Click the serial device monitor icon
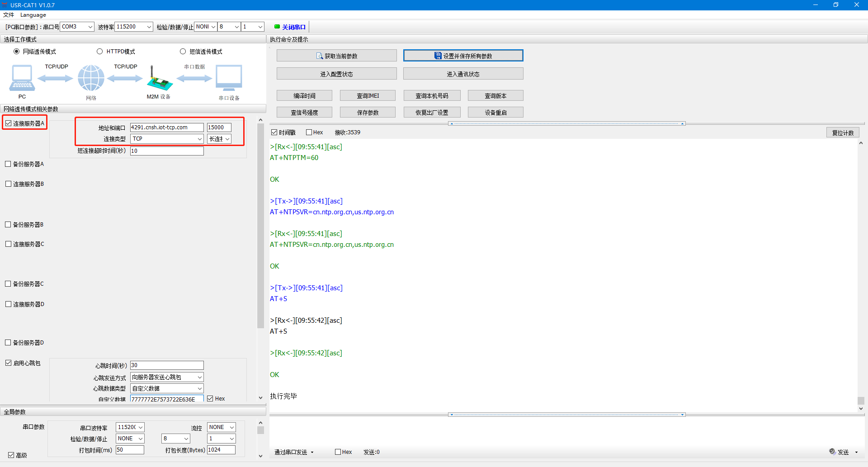Image resolution: width=868 pixels, height=467 pixels. tap(229, 78)
